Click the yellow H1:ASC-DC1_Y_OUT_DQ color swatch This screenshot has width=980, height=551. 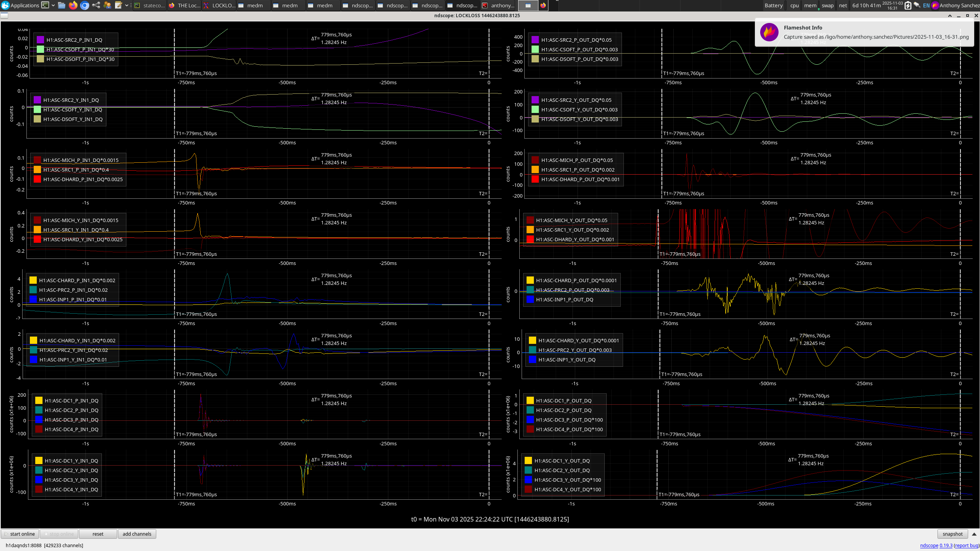pos(528,461)
